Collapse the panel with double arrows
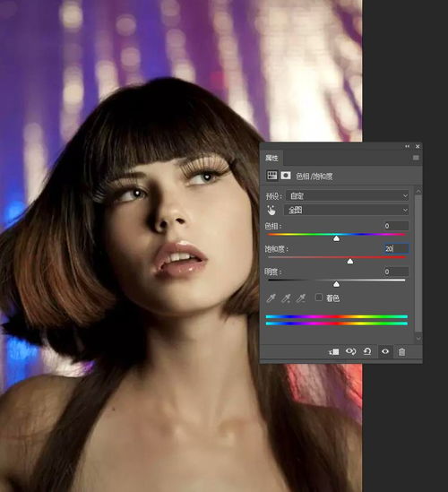This screenshot has width=448, height=492. point(407,146)
